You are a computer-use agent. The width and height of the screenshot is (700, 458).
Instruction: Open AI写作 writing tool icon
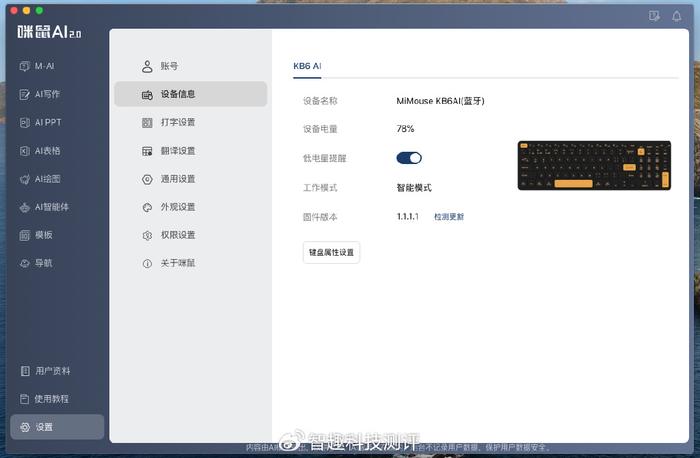tap(24, 94)
